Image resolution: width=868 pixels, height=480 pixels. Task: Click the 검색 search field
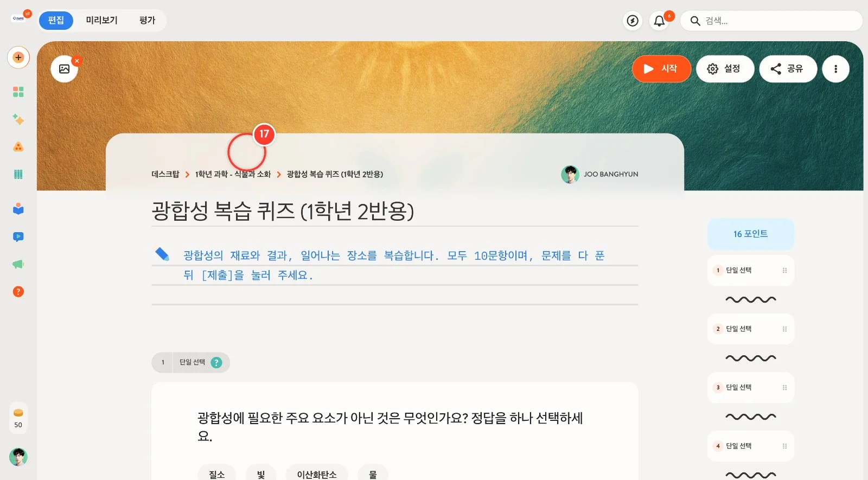[771, 21]
